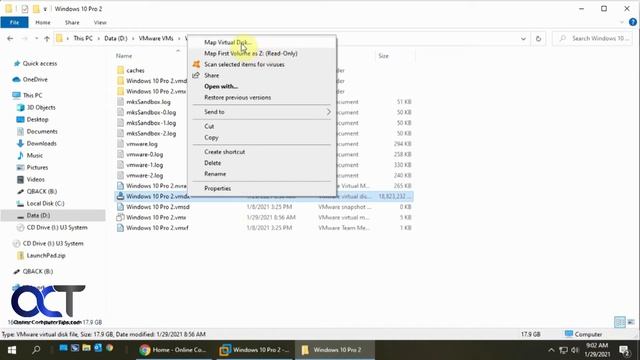Open taskbar search magnifier
640x360 pixels.
pyautogui.click(x=36, y=350)
